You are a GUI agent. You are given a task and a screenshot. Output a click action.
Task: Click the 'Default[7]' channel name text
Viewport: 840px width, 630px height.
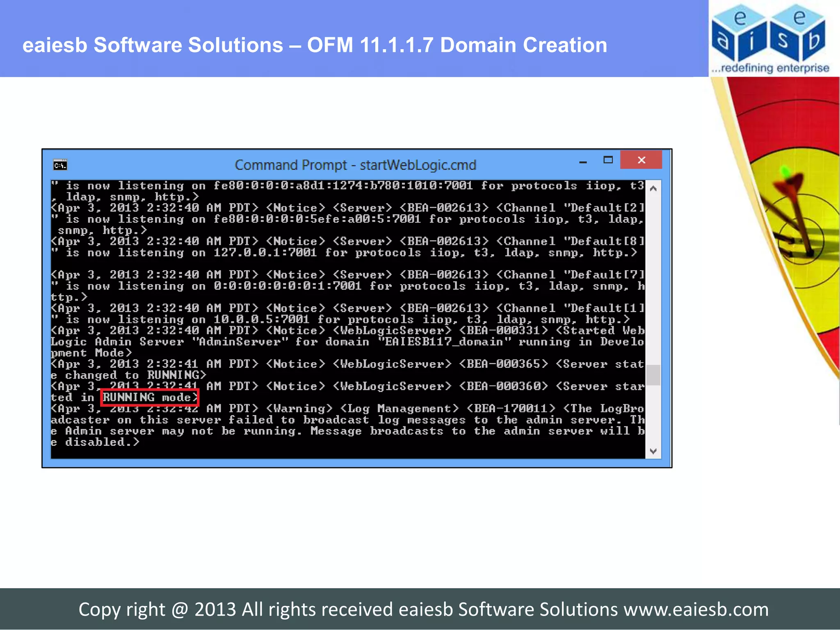coord(608,274)
